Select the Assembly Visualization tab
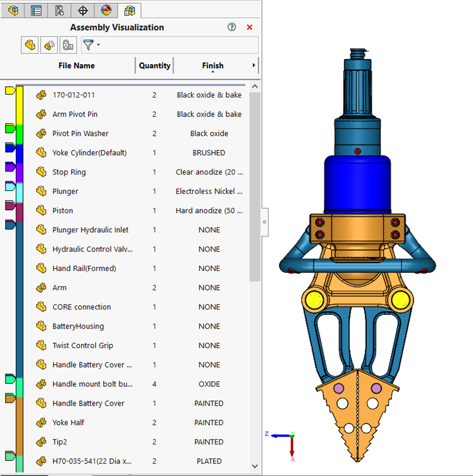473x476 pixels. point(130,10)
